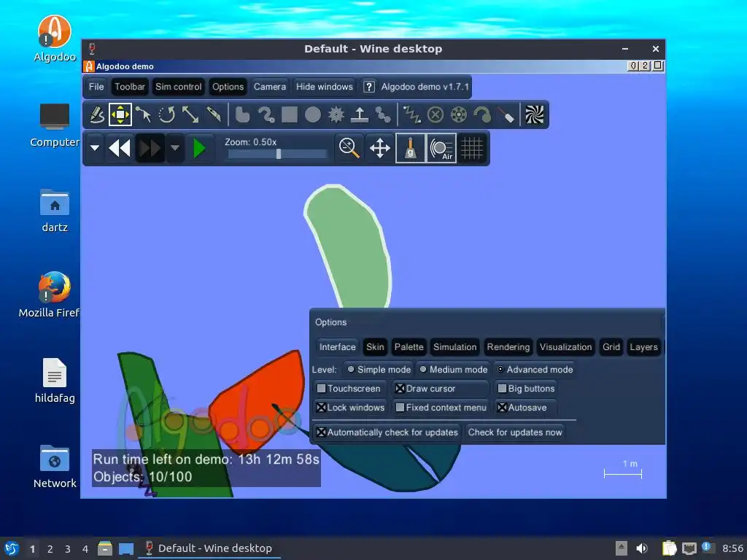Screen dimensions: 747x560
Task: Toggle gravity with the weight icon
Action: click(x=410, y=148)
